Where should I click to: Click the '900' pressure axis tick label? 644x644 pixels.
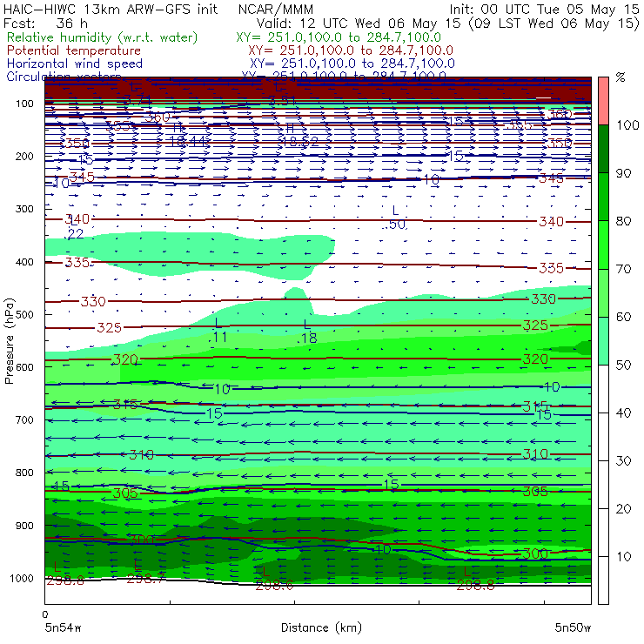tap(24, 526)
